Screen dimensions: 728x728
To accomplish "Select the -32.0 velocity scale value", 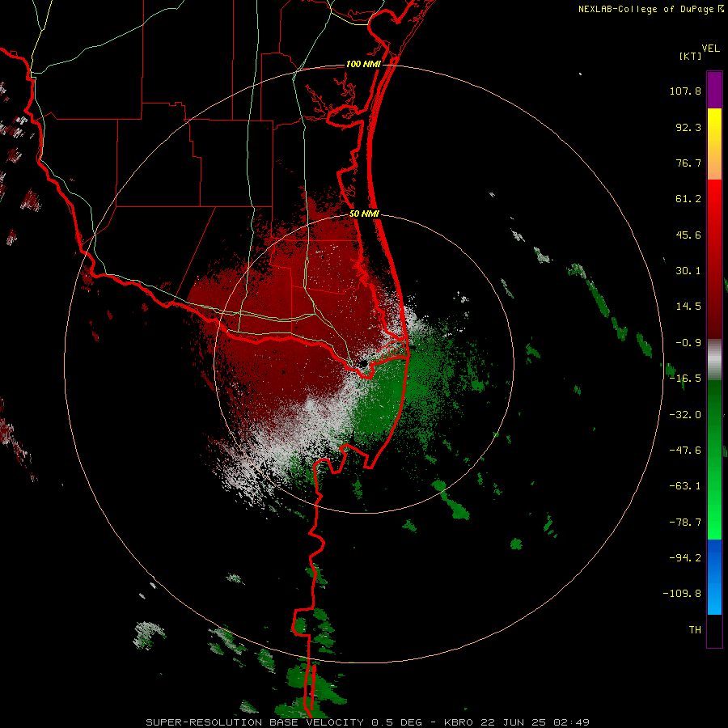I will click(685, 415).
